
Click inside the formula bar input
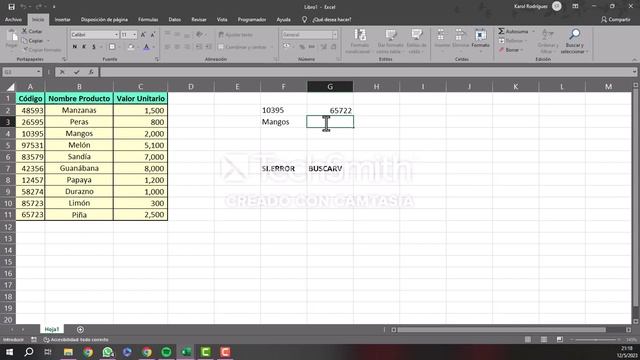pyautogui.click(x=365, y=72)
